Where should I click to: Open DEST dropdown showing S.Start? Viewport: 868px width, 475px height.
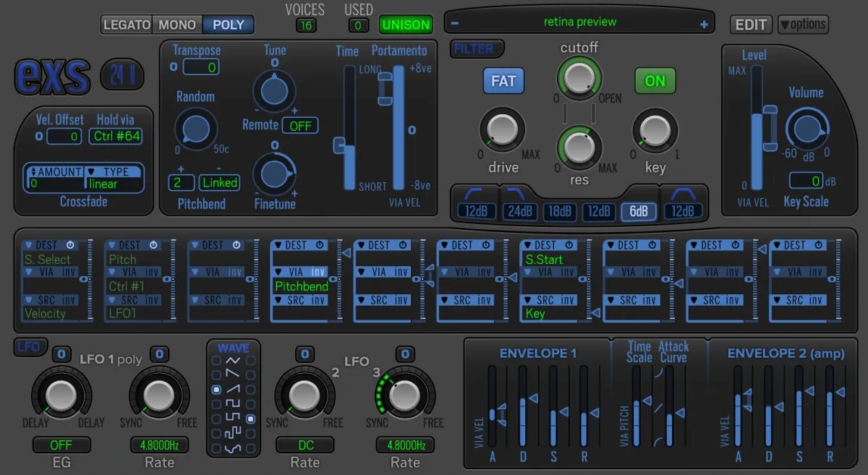coord(548,252)
